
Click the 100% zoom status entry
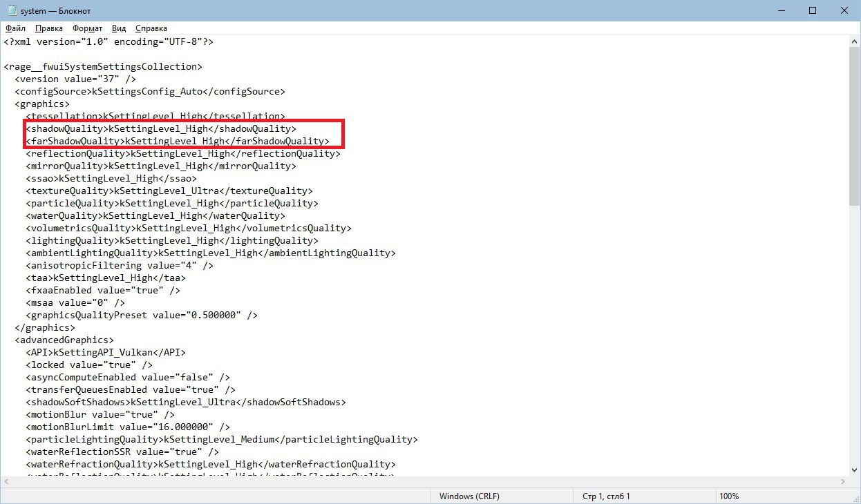[x=729, y=496]
